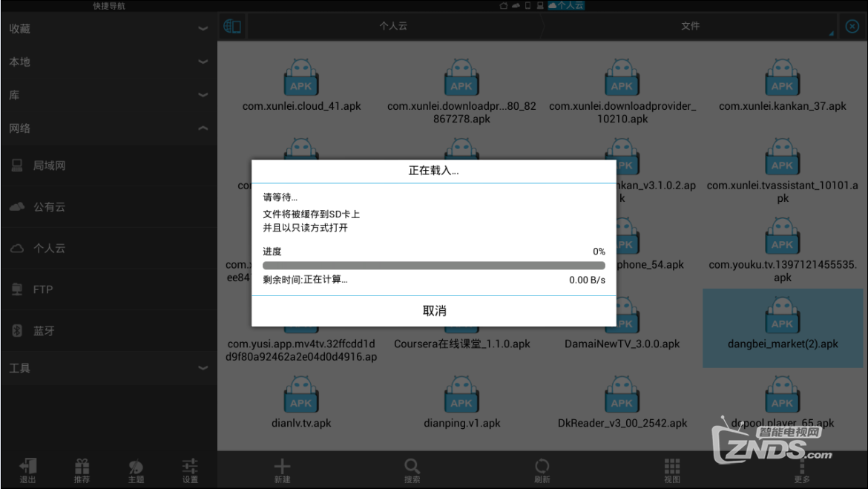The width and height of the screenshot is (868, 489).
Task: Collapse the 网络 section
Action: [109, 128]
